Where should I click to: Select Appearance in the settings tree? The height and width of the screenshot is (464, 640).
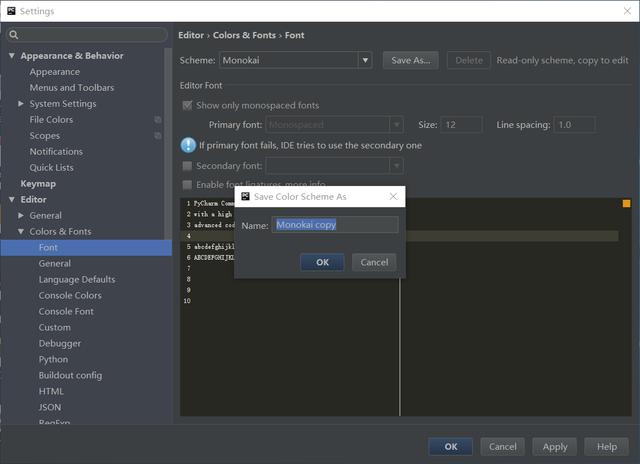(55, 72)
